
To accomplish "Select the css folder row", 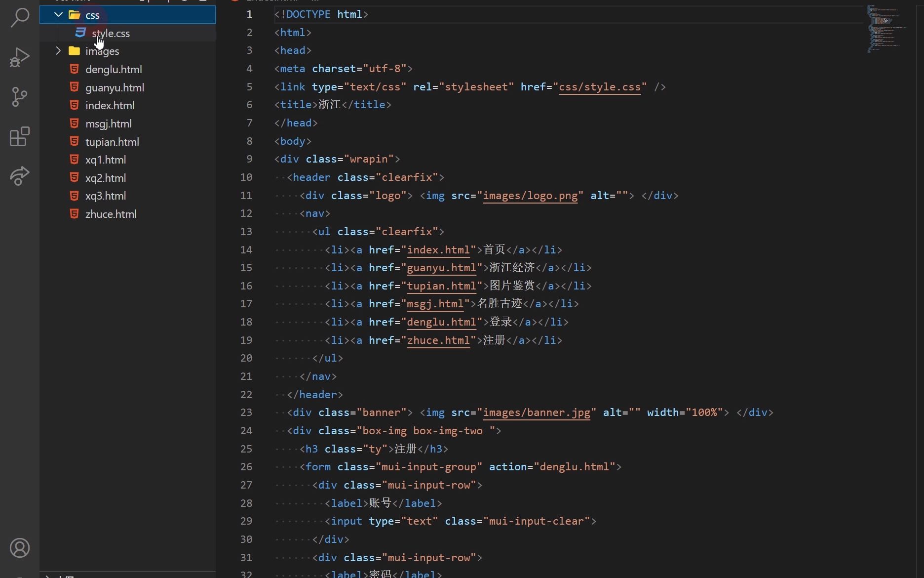I will point(127,15).
